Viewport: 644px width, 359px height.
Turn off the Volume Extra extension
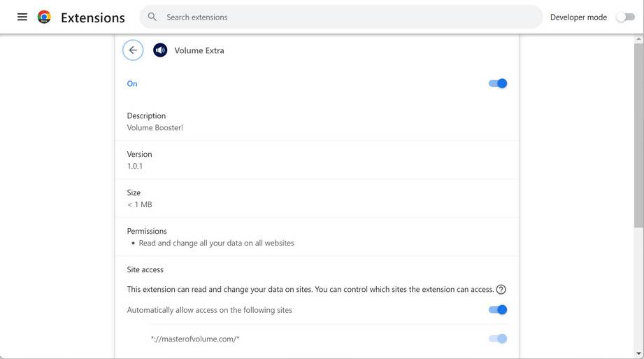pos(498,83)
